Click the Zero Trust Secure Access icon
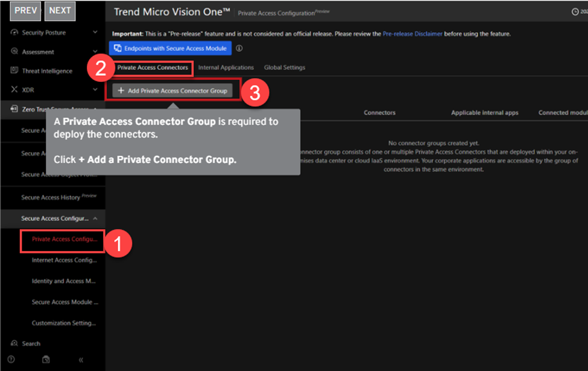 [14, 109]
